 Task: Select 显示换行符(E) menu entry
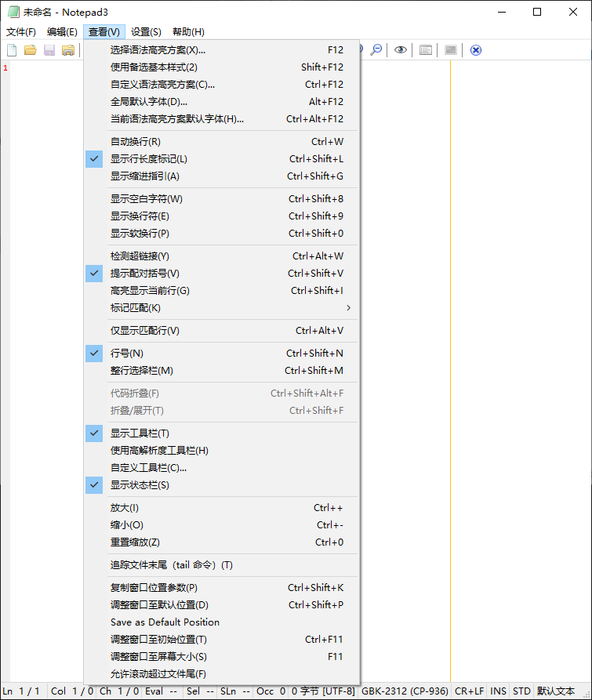[x=221, y=216]
